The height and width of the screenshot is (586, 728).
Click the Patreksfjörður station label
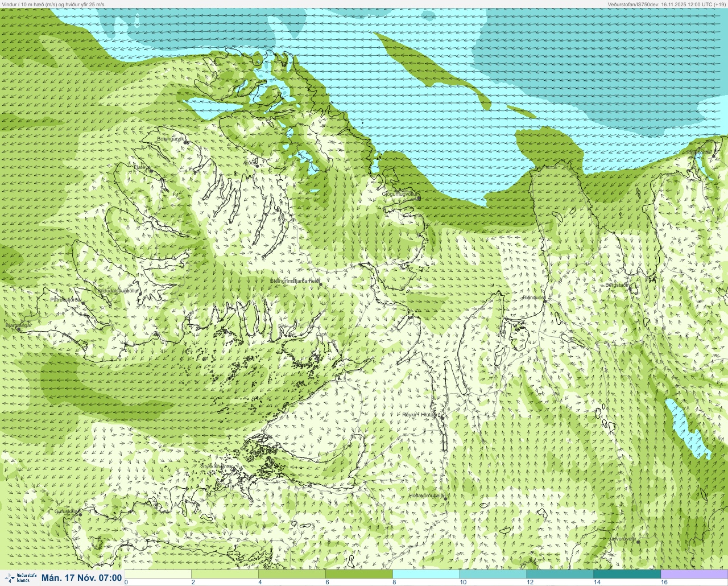66,299
